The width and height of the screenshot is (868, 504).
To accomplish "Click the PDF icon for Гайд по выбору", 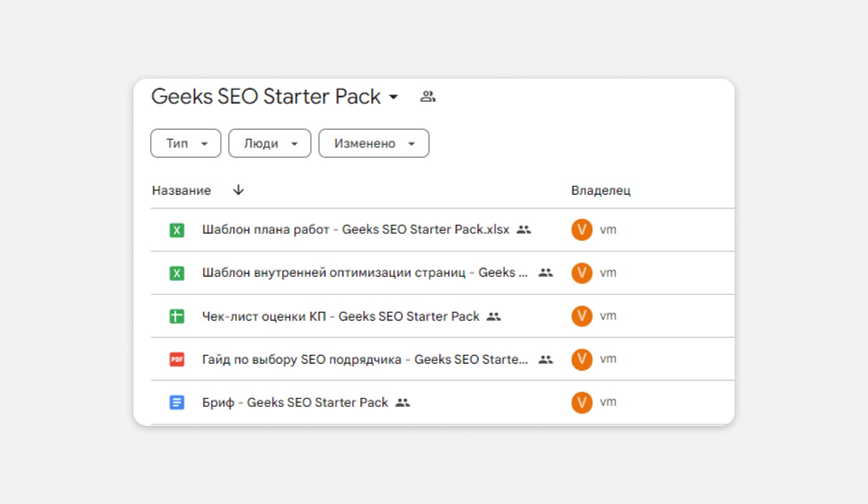I will tap(177, 359).
